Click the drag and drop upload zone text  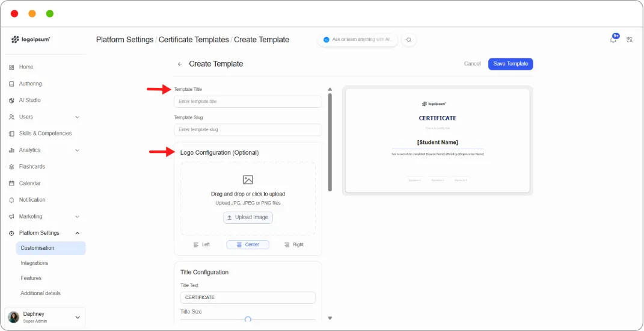(248, 194)
